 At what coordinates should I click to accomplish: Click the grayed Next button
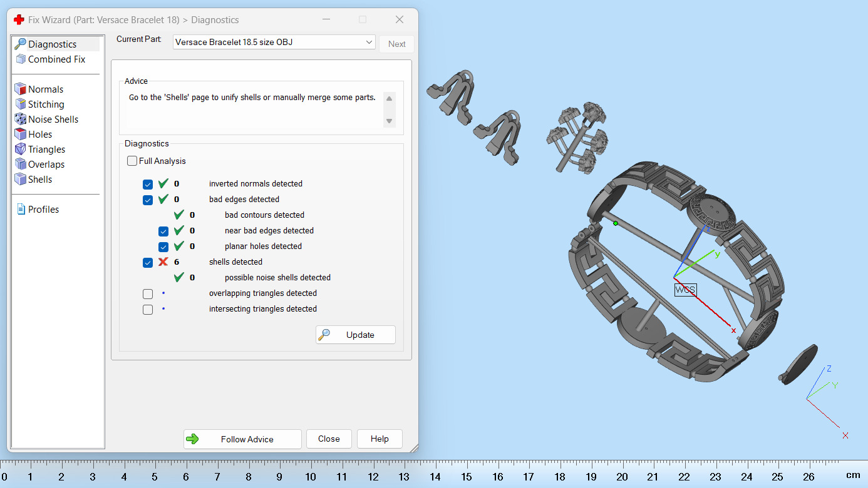point(396,44)
